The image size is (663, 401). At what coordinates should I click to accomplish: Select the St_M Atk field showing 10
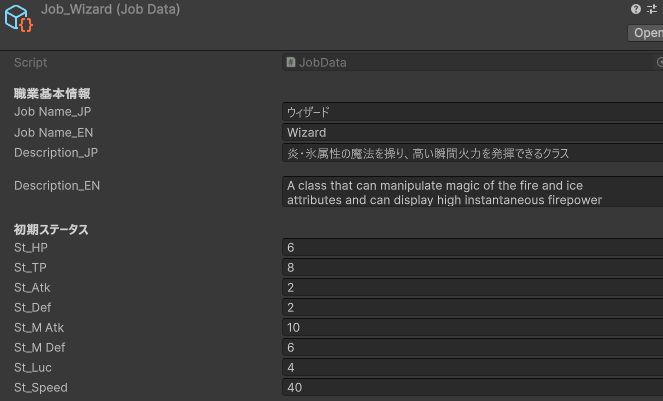[x=472, y=327]
